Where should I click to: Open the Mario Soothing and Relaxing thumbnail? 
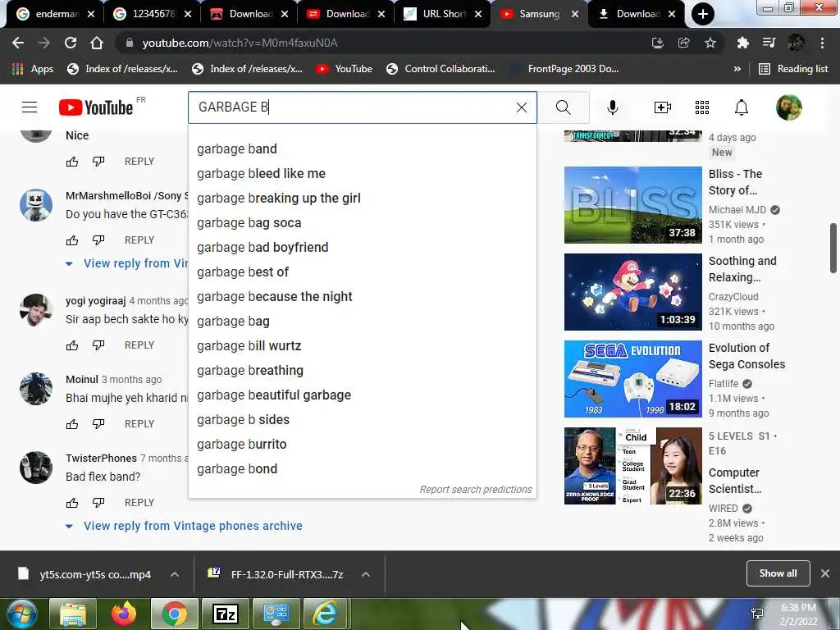[632, 292]
